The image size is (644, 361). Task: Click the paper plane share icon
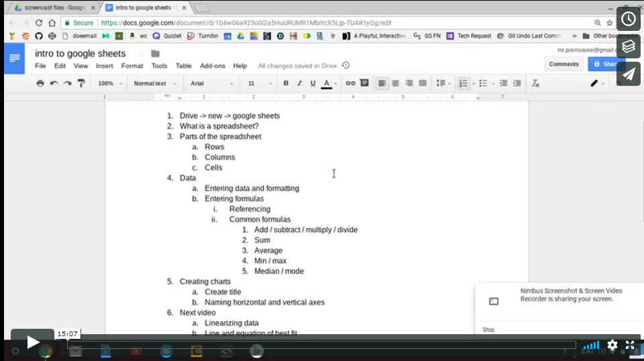coord(629,74)
